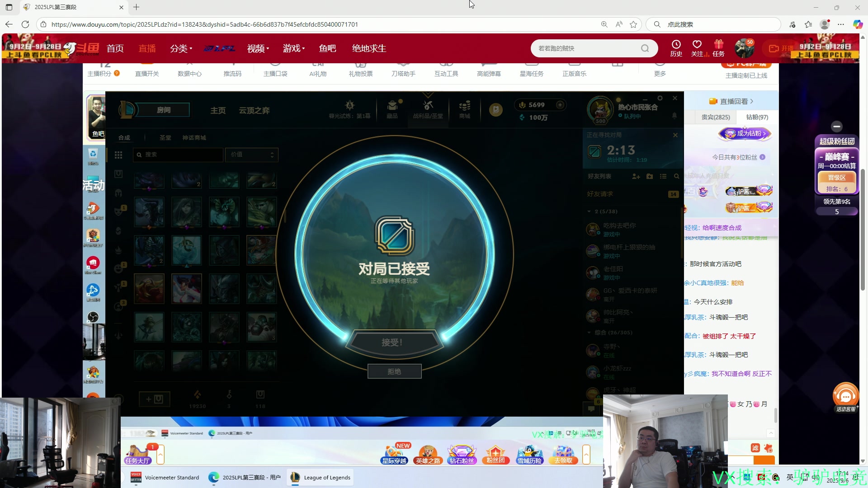
Task: Click the League notification bell icon
Action: tap(675, 116)
